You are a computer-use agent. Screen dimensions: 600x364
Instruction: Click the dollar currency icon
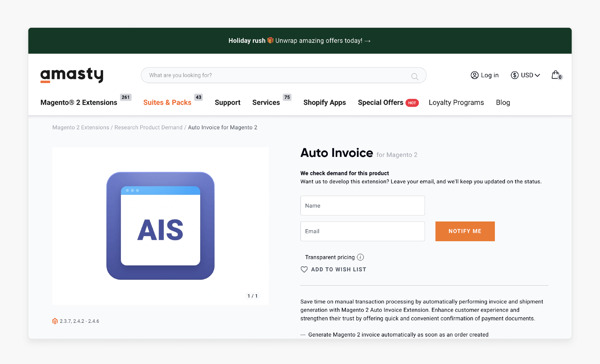coord(515,75)
